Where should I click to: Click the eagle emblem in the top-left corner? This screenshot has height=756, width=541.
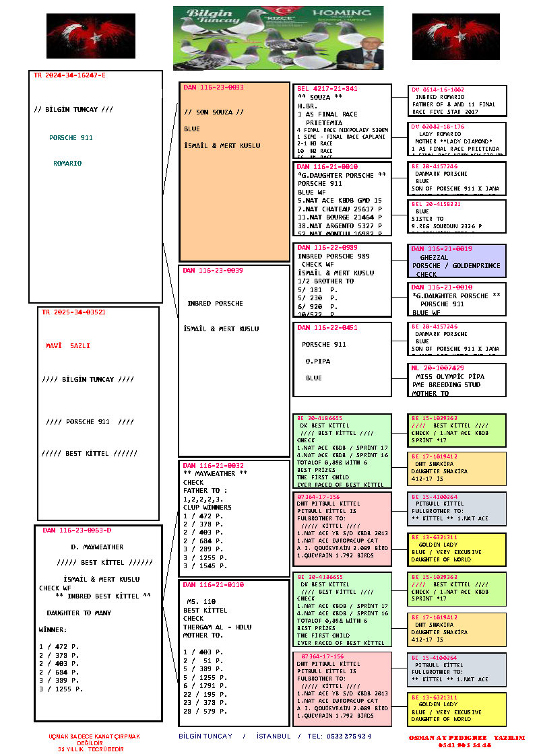pos(90,36)
